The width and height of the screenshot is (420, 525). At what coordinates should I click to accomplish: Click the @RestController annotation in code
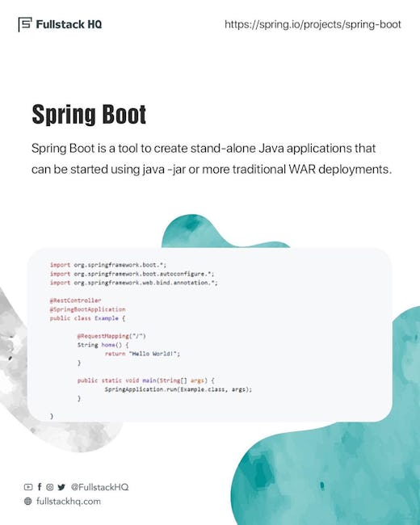click(x=75, y=300)
